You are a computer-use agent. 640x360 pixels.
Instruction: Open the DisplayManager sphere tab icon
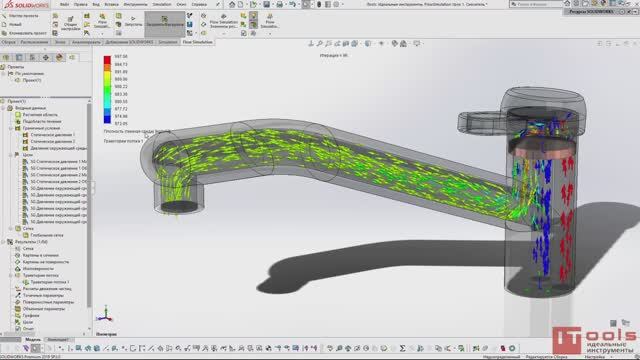coord(60,58)
